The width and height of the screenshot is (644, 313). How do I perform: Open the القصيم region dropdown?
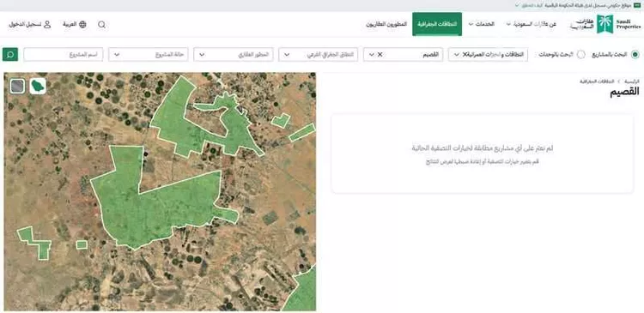(403, 55)
